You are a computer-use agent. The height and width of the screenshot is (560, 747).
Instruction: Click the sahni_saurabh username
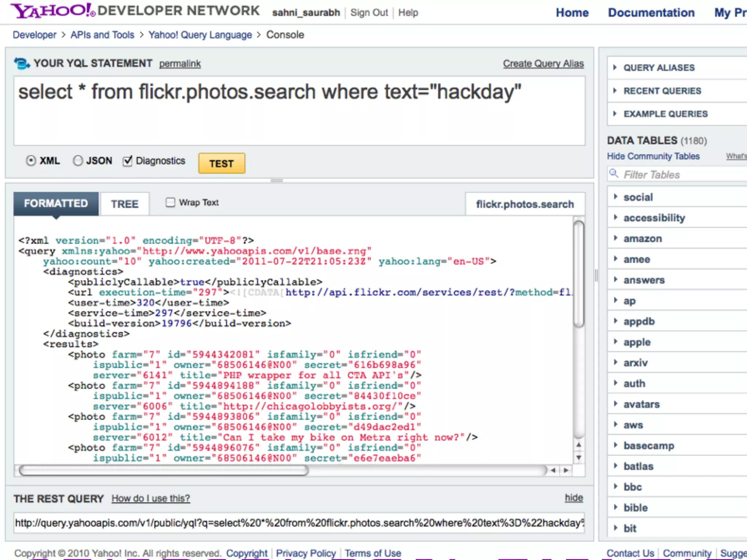(306, 13)
